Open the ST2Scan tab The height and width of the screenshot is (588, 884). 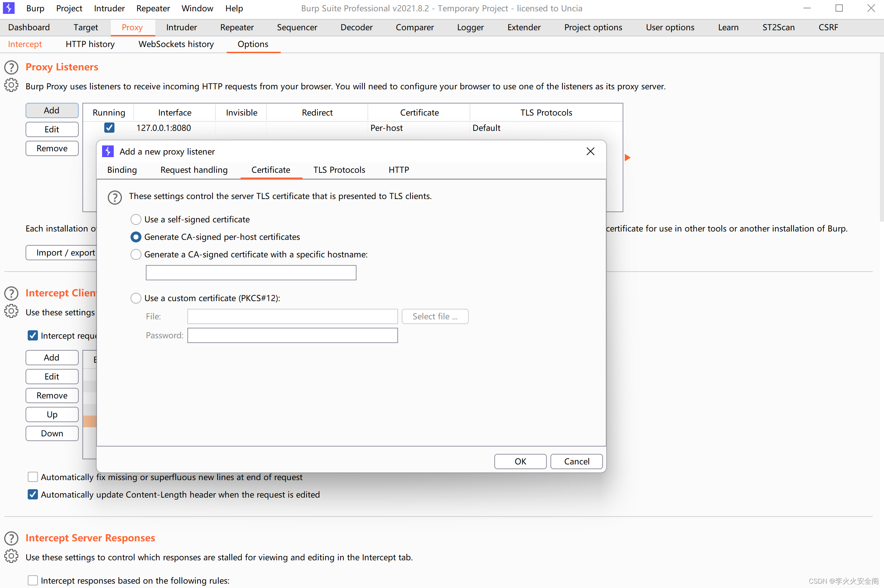point(778,27)
